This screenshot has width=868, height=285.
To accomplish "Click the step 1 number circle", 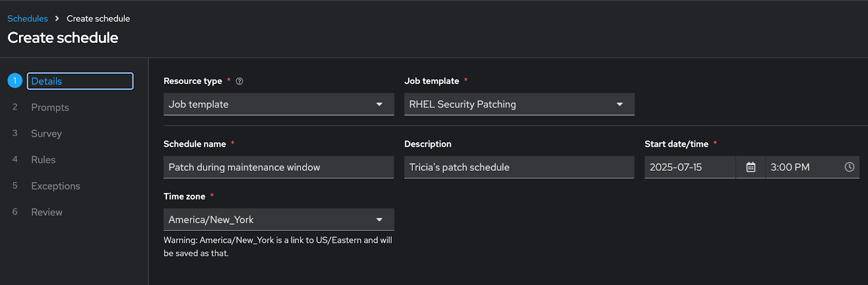I will coord(15,81).
